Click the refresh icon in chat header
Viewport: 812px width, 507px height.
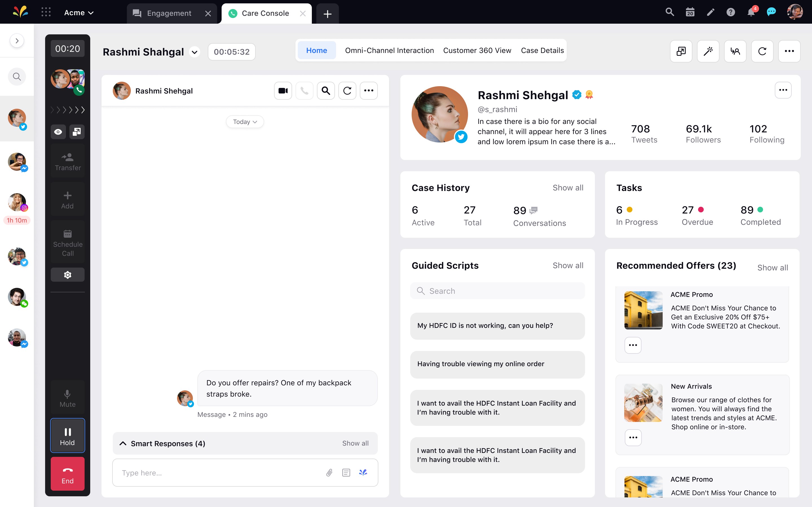pos(347,90)
